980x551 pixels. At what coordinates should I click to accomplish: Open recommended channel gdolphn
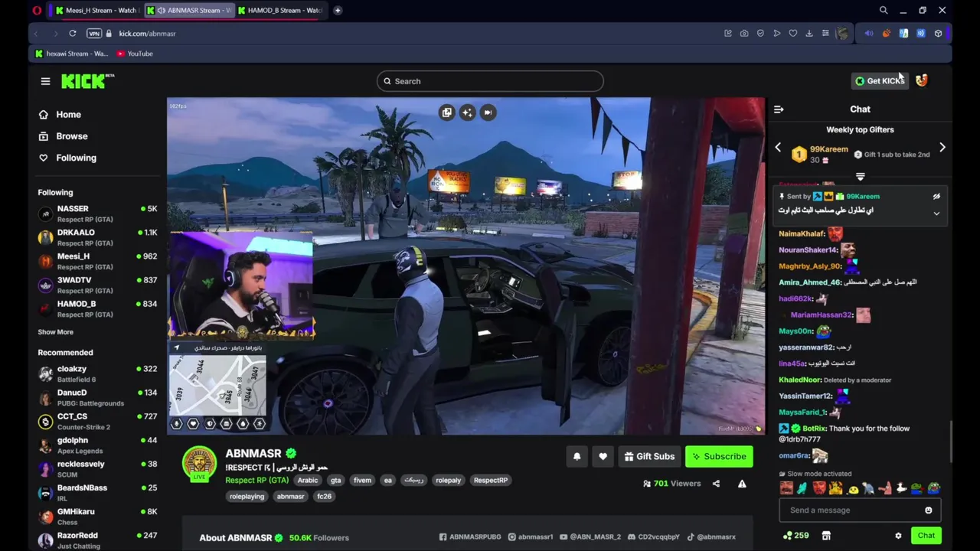click(x=97, y=445)
